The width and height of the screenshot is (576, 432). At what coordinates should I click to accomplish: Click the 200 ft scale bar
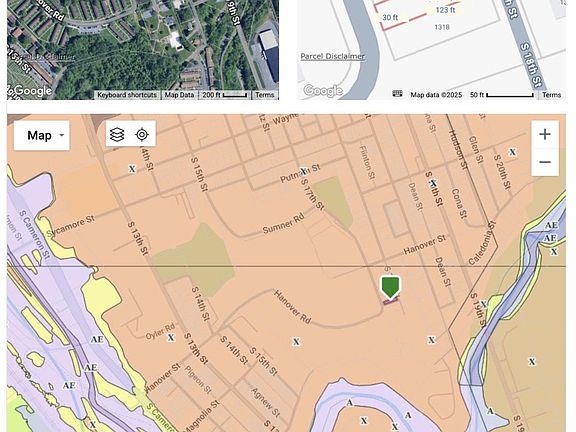(224, 95)
